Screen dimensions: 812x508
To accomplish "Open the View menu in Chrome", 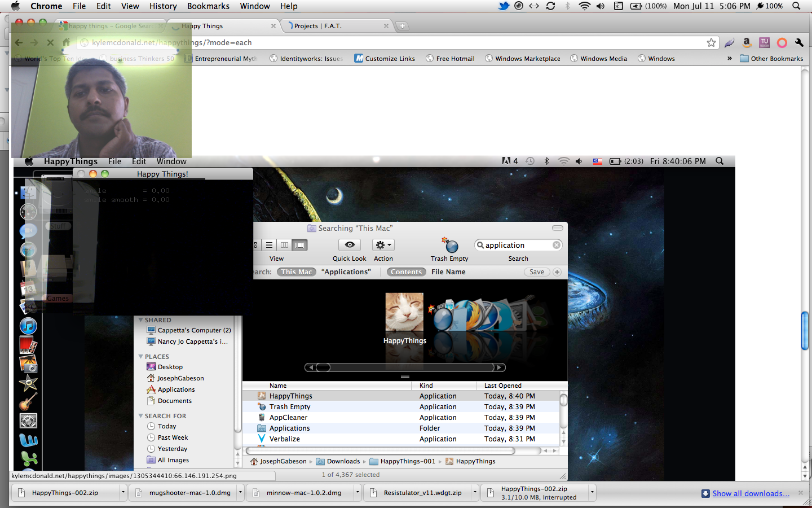I will pyautogui.click(x=130, y=6).
